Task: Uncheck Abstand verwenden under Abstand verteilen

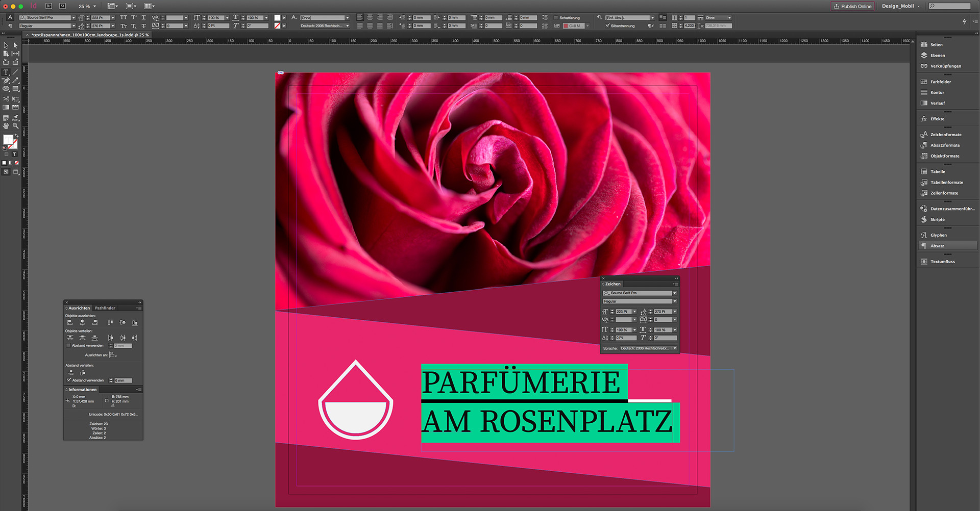Action: pyautogui.click(x=68, y=380)
